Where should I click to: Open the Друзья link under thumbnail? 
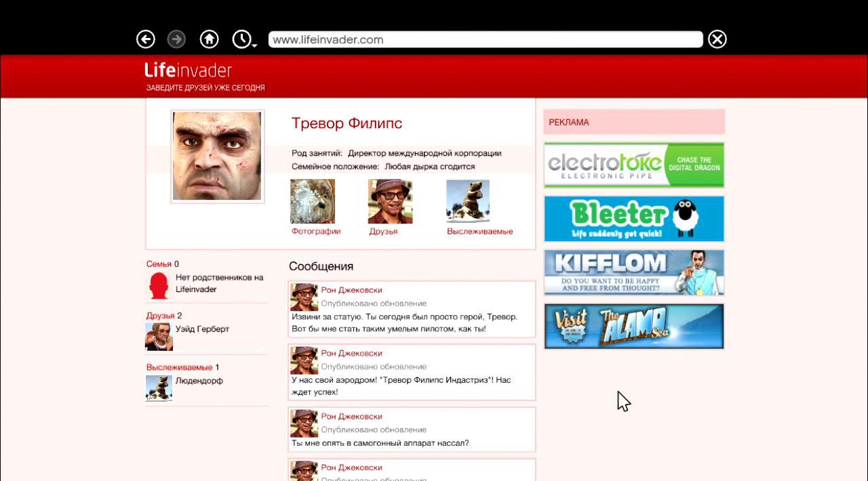(x=383, y=232)
